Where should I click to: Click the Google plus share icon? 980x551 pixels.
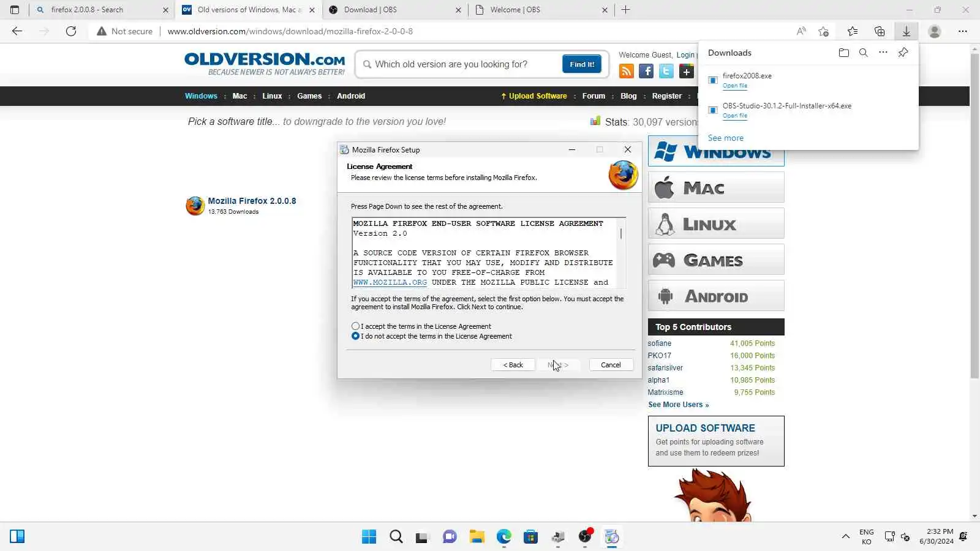pyautogui.click(x=687, y=71)
